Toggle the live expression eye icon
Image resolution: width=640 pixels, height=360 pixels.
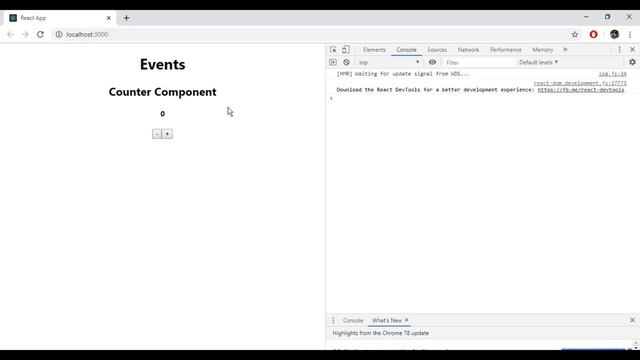pos(432,62)
